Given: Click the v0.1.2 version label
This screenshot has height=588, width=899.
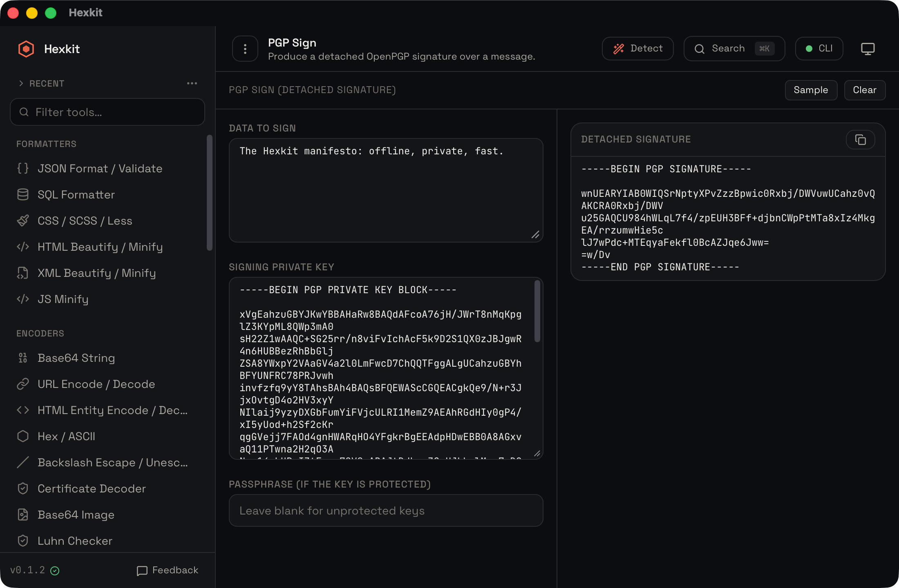Looking at the screenshot, I should click(x=28, y=570).
